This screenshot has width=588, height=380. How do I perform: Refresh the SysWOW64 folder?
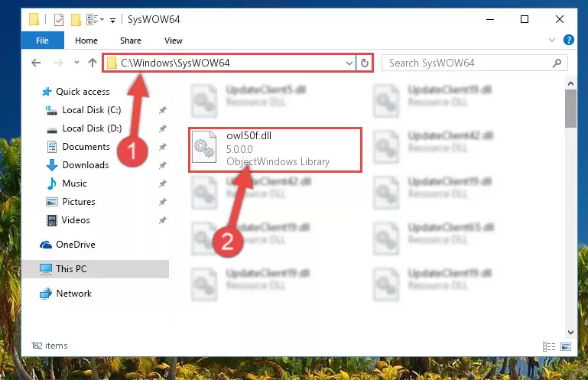pos(364,63)
